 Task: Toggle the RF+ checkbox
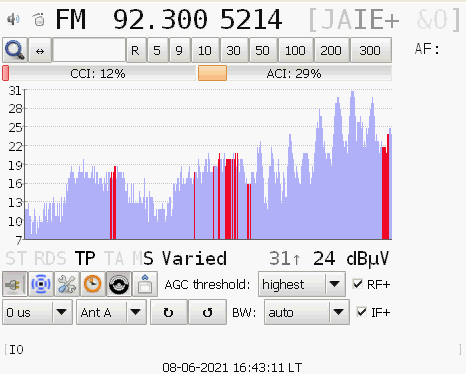pos(358,284)
